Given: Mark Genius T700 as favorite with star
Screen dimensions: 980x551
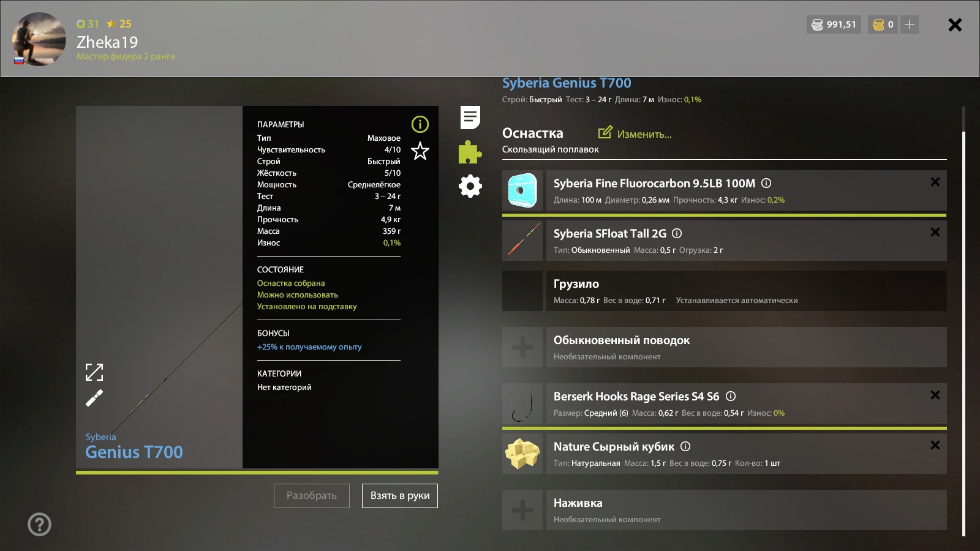Looking at the screenshot, I should click(x=420, y=151).
